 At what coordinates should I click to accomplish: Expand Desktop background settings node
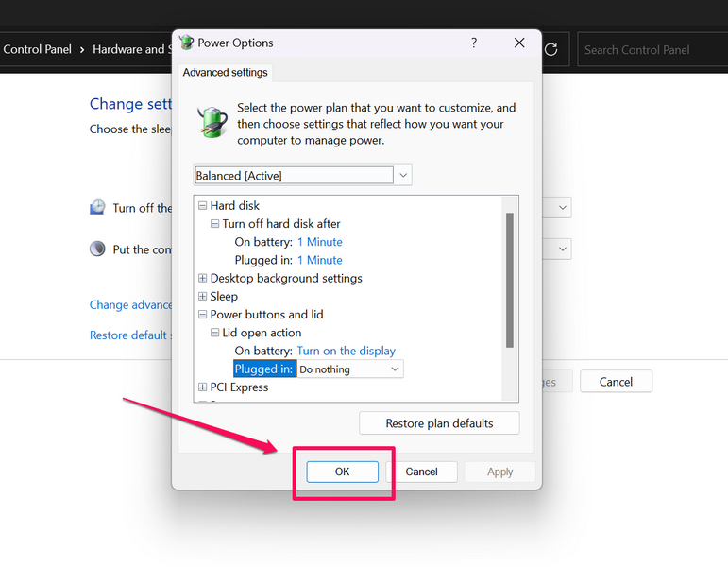(x=202, y=279)
